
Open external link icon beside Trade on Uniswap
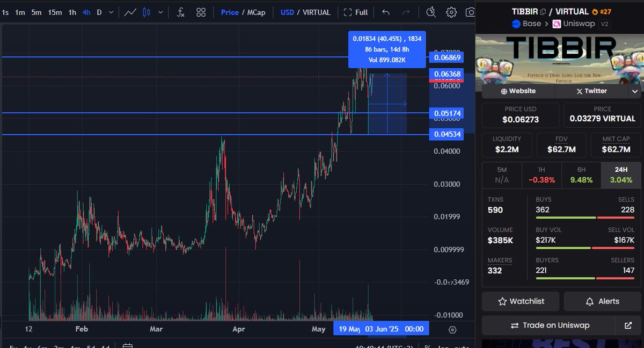(x=628, y=325)
